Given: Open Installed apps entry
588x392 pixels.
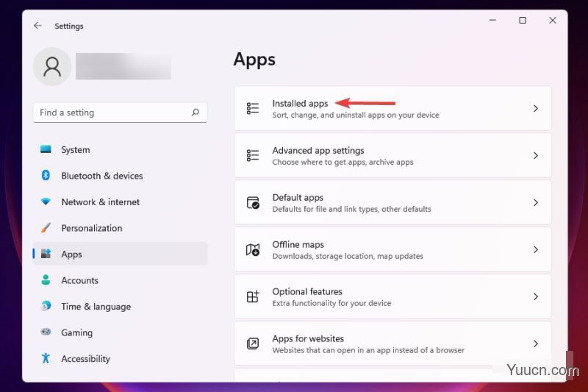Looking at the screenshot, I should (x=392, y=108).
